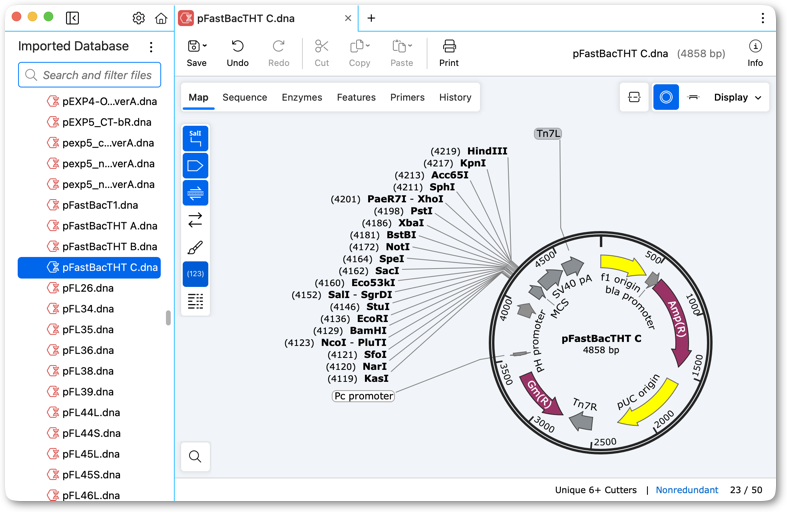
Task: Add a new tab
Action: coord(371,18)
